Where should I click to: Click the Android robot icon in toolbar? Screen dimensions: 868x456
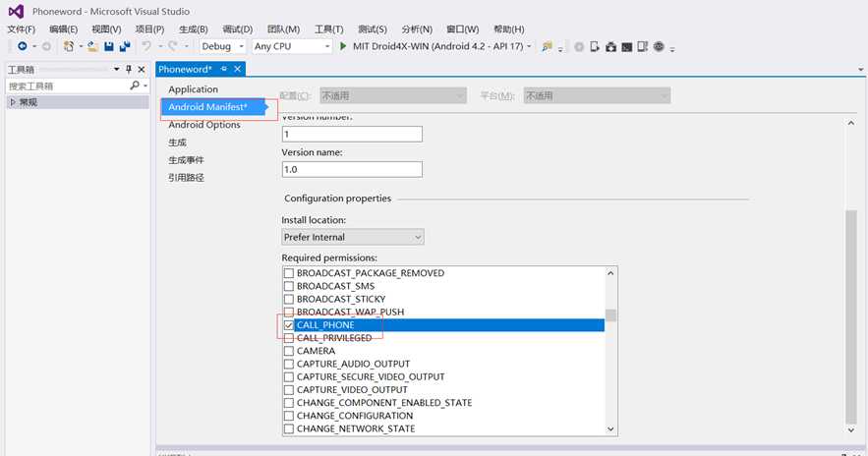click(x=610, y=46)
